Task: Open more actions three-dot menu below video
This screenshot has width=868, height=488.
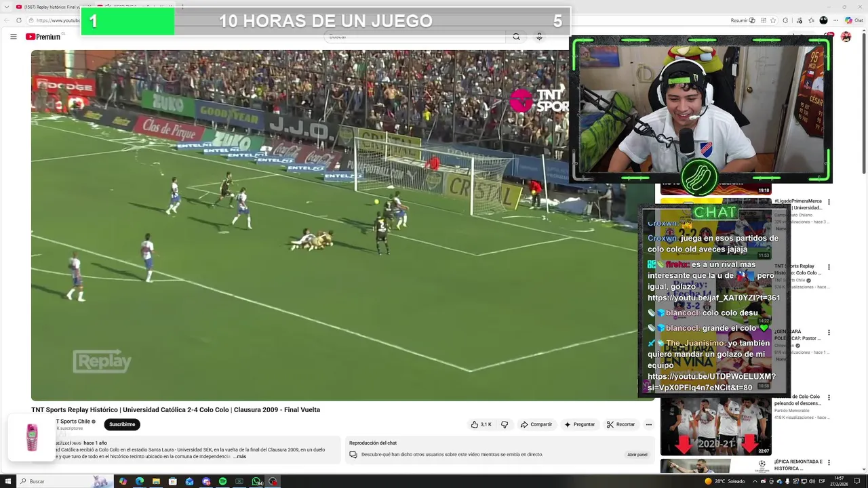Action: [648, 424]
